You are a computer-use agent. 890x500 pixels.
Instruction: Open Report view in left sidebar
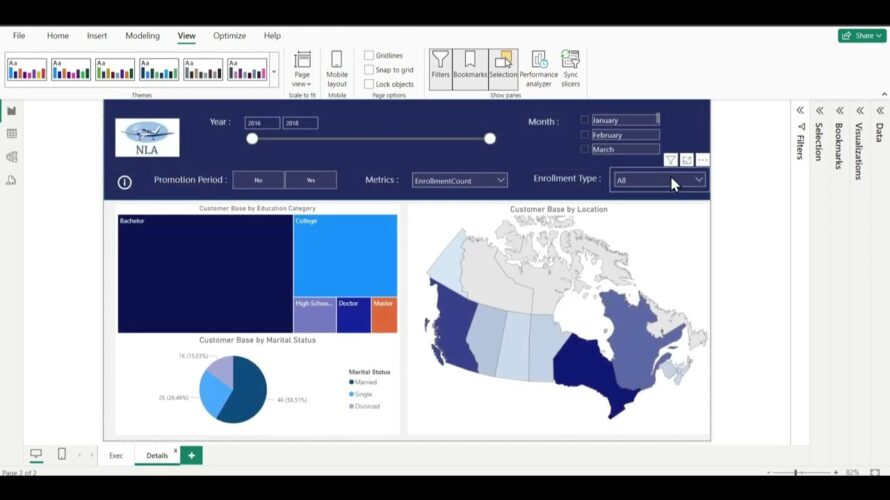(x=11, y=111)
